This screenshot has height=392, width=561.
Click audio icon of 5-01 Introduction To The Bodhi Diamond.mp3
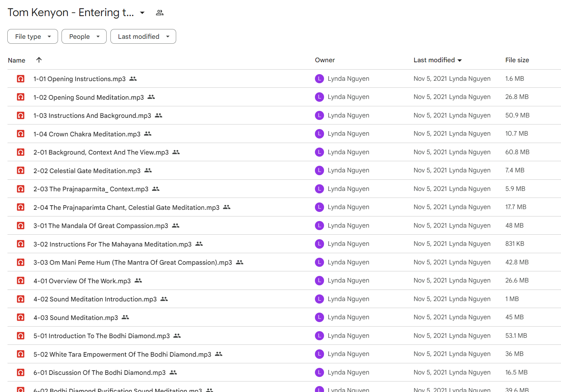pyautogui.click(x=21, y=336)
